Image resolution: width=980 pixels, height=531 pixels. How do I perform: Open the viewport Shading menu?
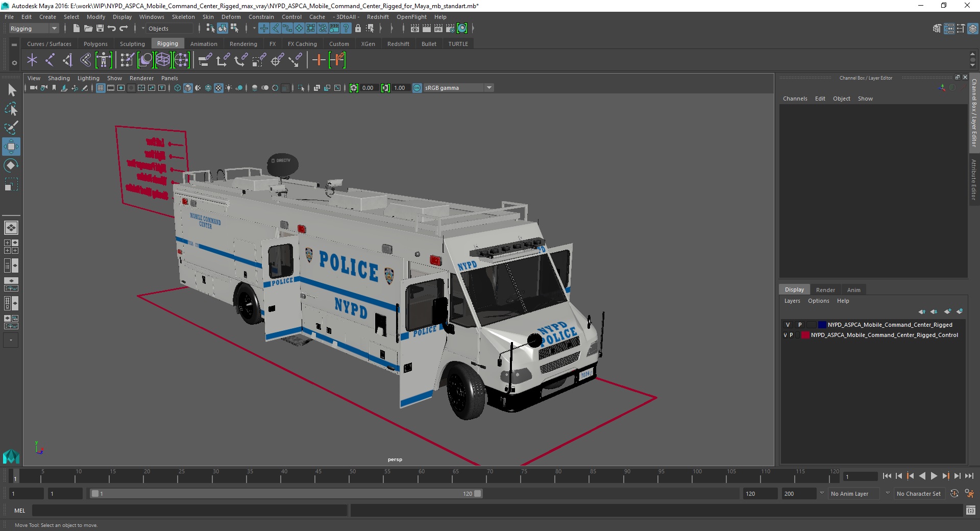click(59, 78)
